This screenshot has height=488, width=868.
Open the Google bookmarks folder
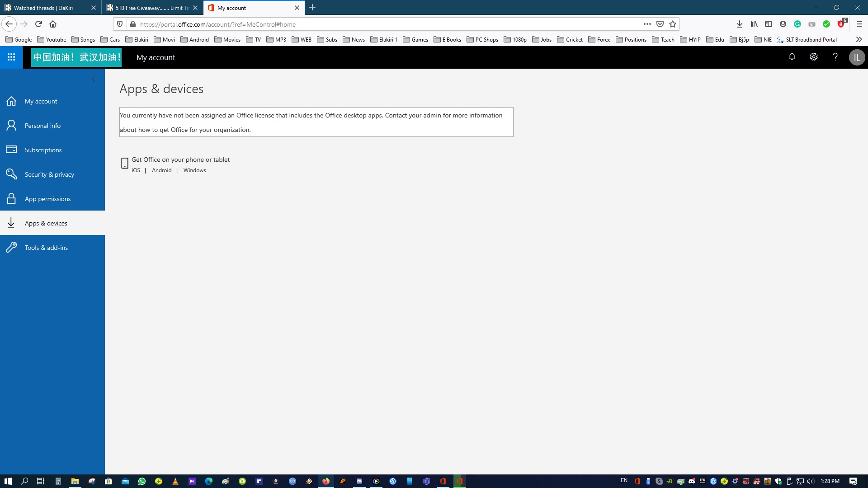click(19, 39)
